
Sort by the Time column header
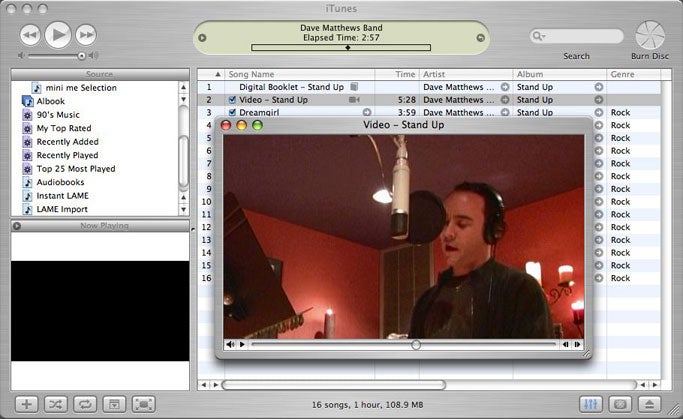click(x=397, y=74)
